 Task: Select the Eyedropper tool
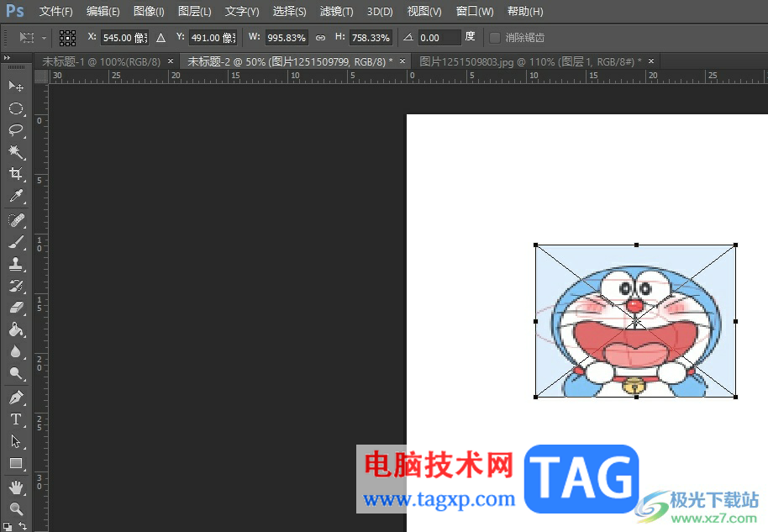point(16,196)
